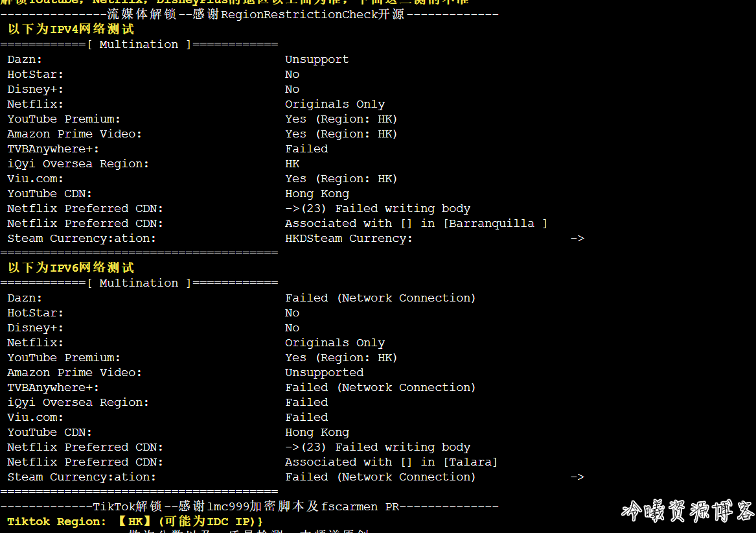This screenshot has height=533, width=756.
Task: Click 'iQyi Oversea Region:' label in IPV6 section
Action: 78,403
